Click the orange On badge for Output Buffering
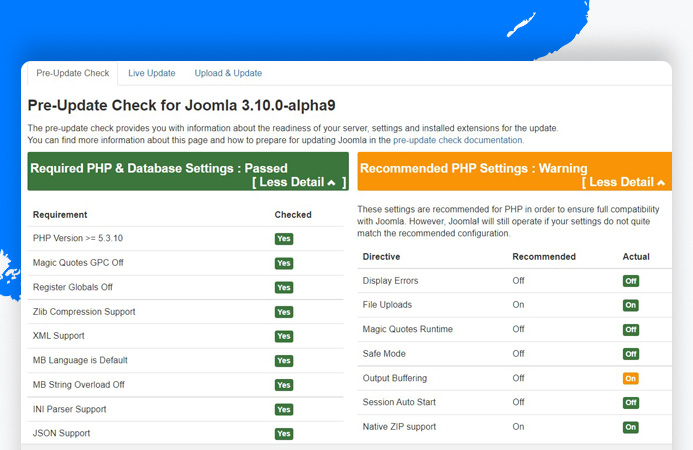693x450 pixels. (x=631, y=378)
